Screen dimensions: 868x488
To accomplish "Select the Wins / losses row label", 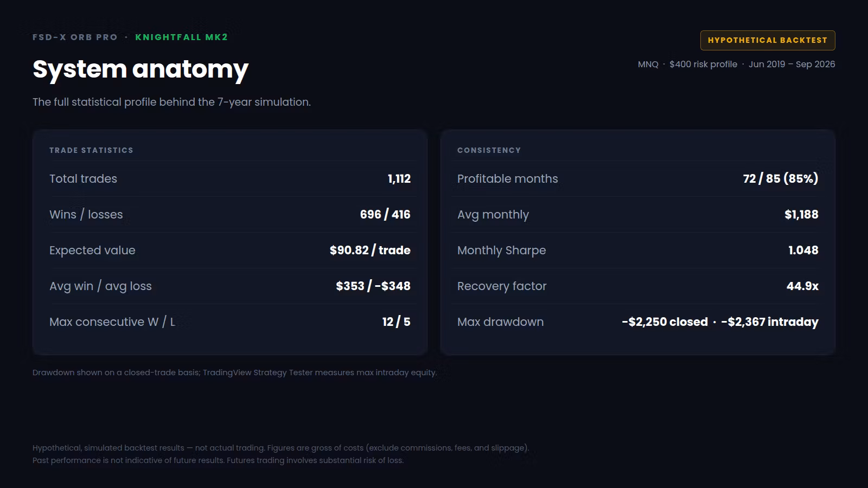I will tap(86, 215).
